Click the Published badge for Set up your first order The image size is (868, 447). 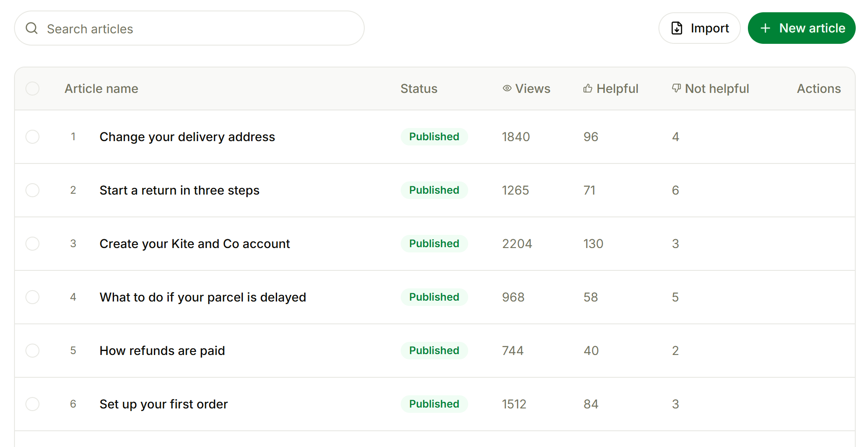click(434, 404)
